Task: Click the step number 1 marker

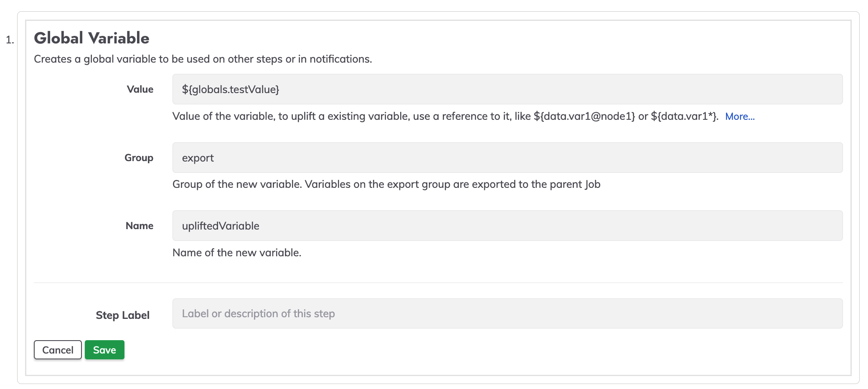Action: [10, 40]
